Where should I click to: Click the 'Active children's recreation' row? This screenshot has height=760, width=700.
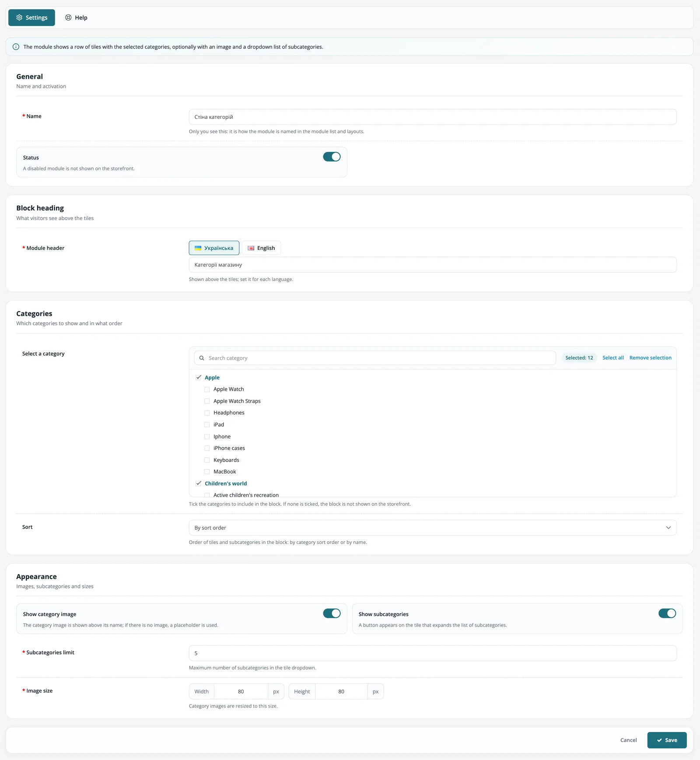coord(246,495)
